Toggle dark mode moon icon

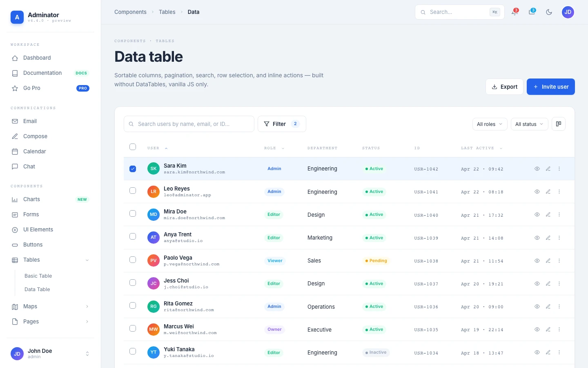[x=549, y=12]
